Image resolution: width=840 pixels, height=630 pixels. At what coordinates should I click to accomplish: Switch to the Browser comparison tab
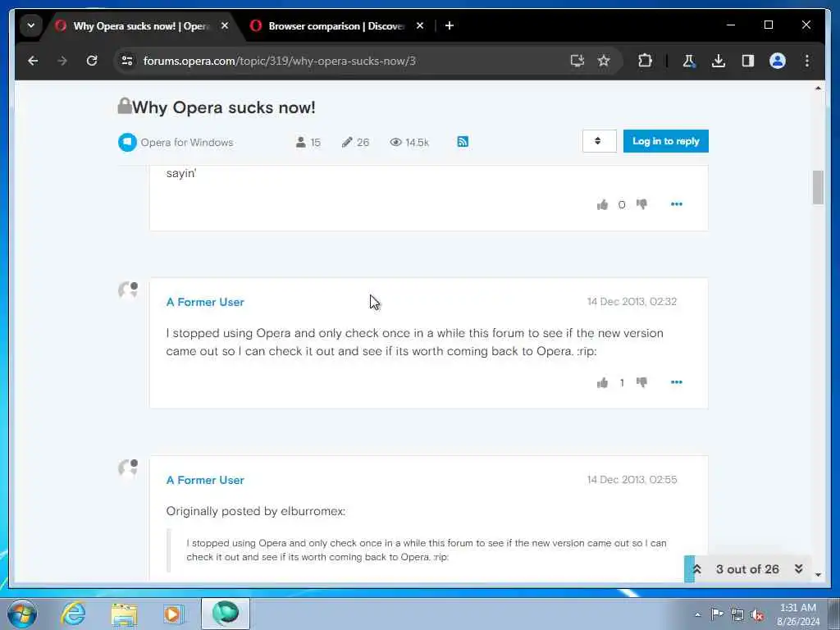click(x=336, y=25)
